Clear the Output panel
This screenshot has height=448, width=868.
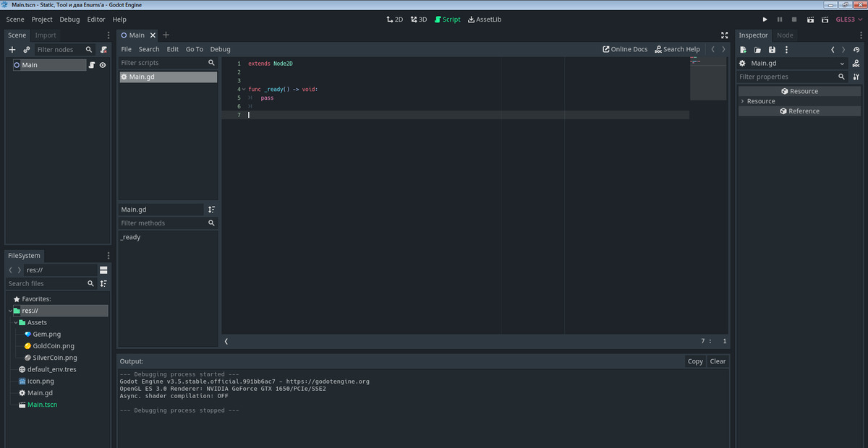(717, 361)
